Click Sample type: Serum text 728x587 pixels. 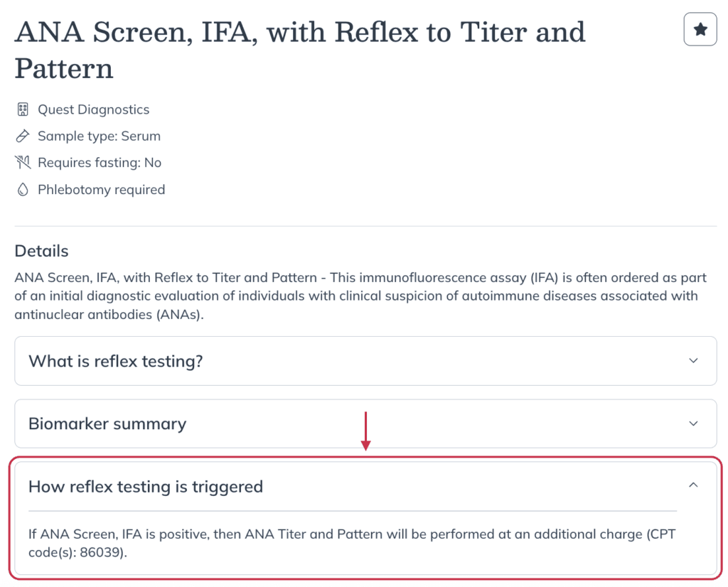[x=99, y=136]
